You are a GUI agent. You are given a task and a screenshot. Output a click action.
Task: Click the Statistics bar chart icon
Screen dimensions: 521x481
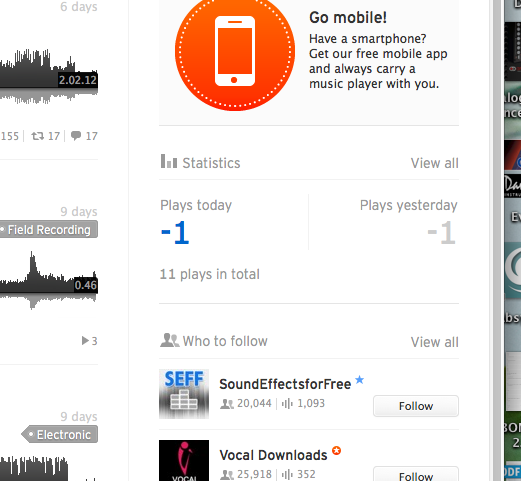click(169, 161)
